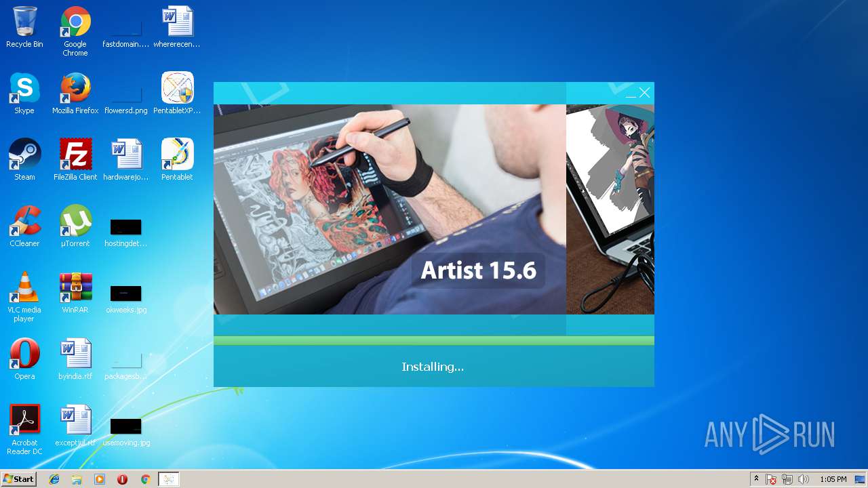The height and width of the screenshot is (488, 868).
Task: Open Windows Explorer from the taskbar
Action: (x=77, y=479)
